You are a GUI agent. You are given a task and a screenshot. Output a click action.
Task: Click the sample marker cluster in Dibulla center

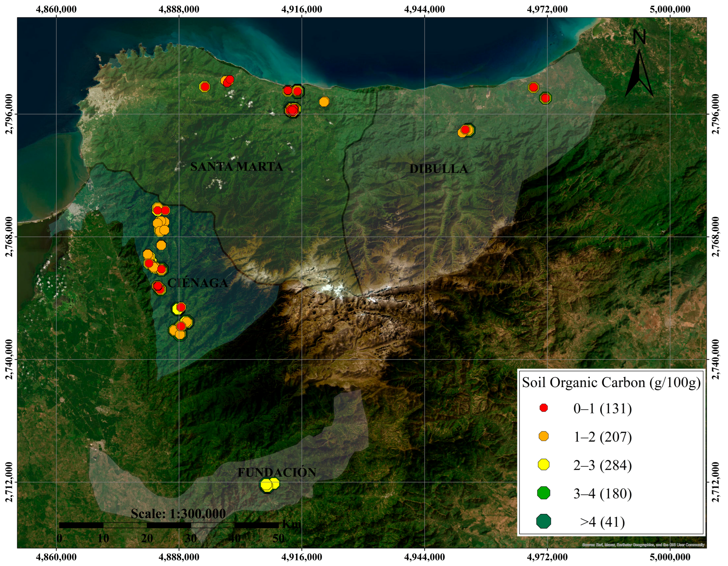point(466,131)
